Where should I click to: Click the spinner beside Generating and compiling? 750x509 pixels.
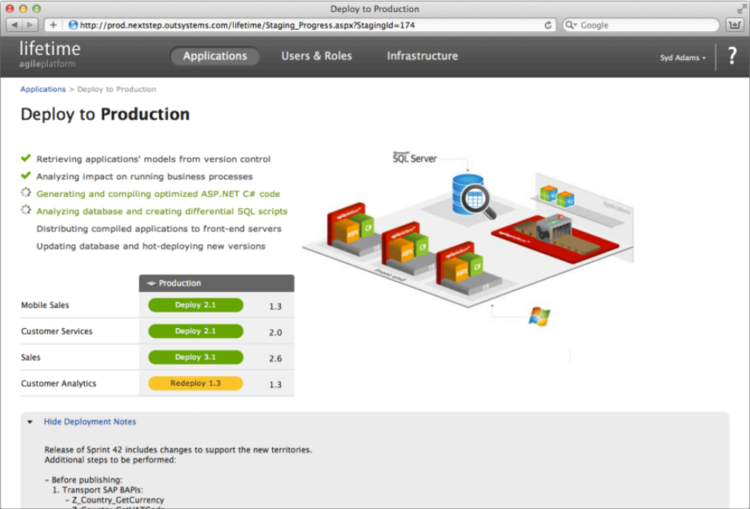click(26, 192)
